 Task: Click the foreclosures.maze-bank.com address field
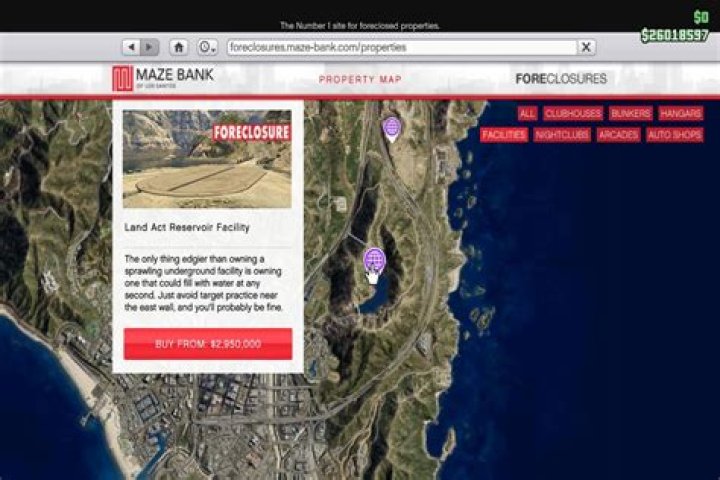pyautogui.click(x=400, y=47)
